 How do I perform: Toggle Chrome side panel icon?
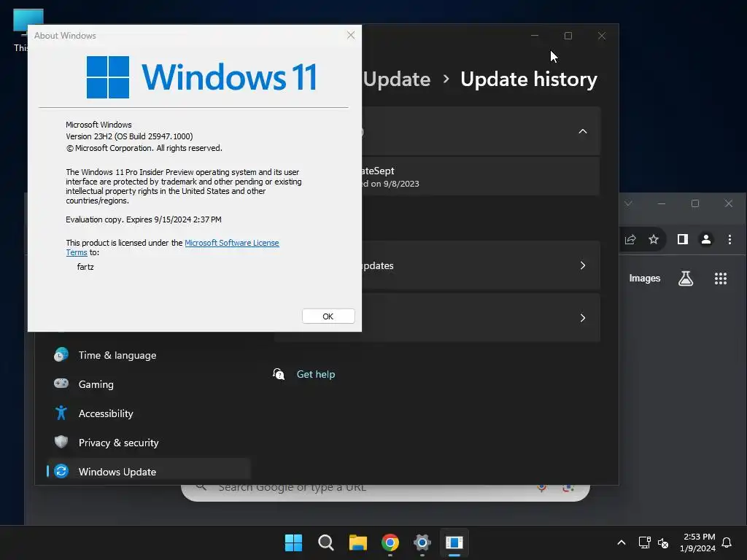pyautogui.click(x=683, y=239)
